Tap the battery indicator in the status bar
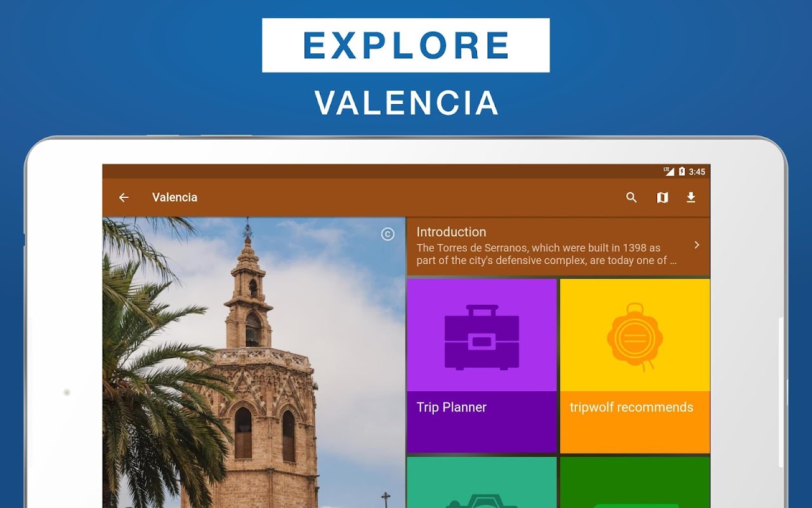This screenshot has height=508, width=812. [x=682, y=171]
